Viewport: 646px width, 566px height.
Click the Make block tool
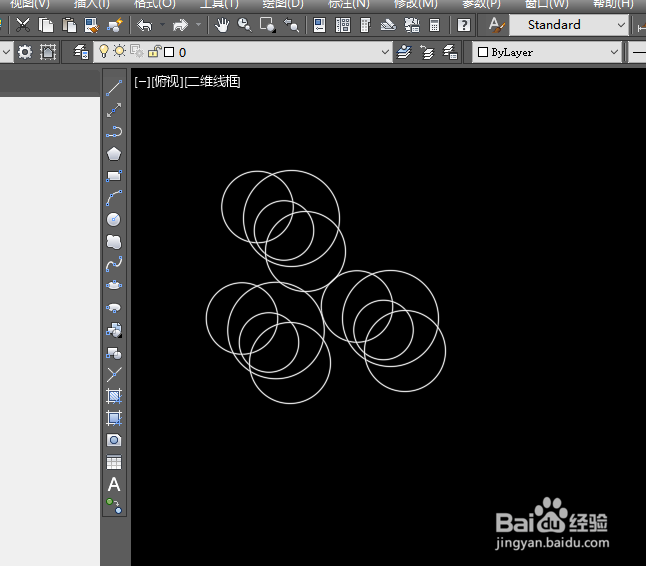pos(114,353)
